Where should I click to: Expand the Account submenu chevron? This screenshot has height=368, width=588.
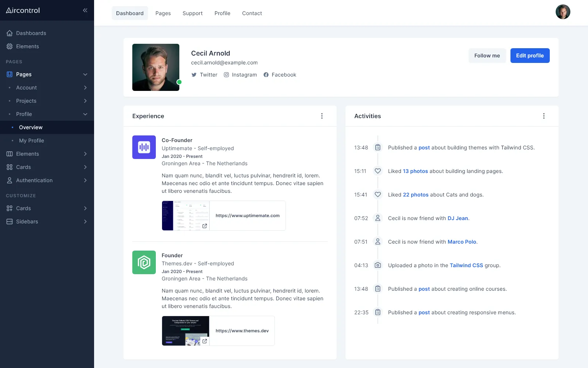pos(85,88)
